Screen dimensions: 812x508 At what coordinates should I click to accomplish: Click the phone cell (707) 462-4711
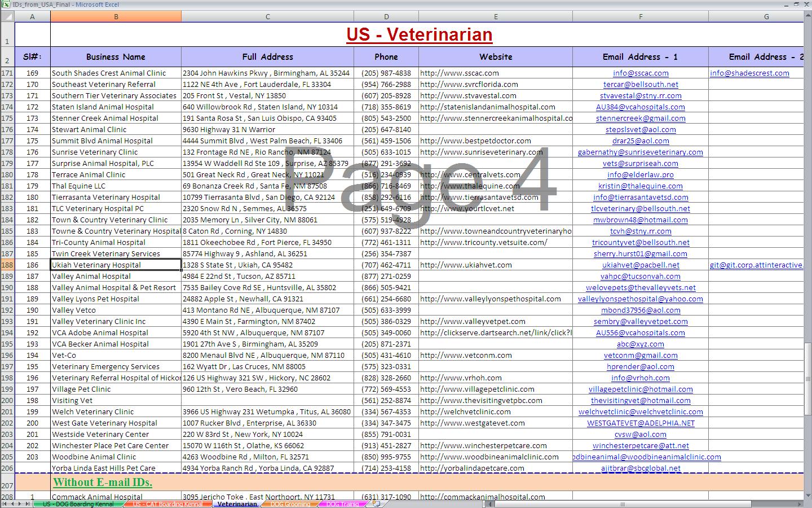tap(386, 265)
